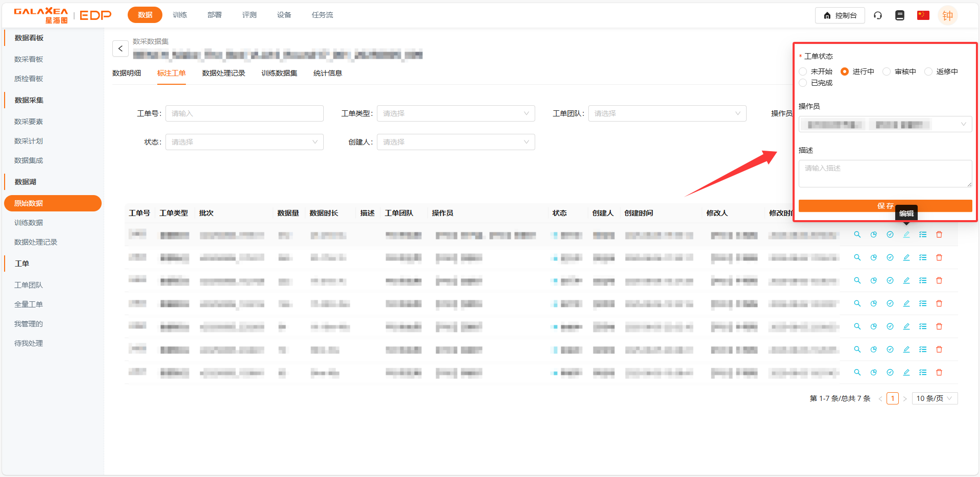Choose 已完成 as work order status
This screenshot has width=980, height=477.
coord(803,83)
